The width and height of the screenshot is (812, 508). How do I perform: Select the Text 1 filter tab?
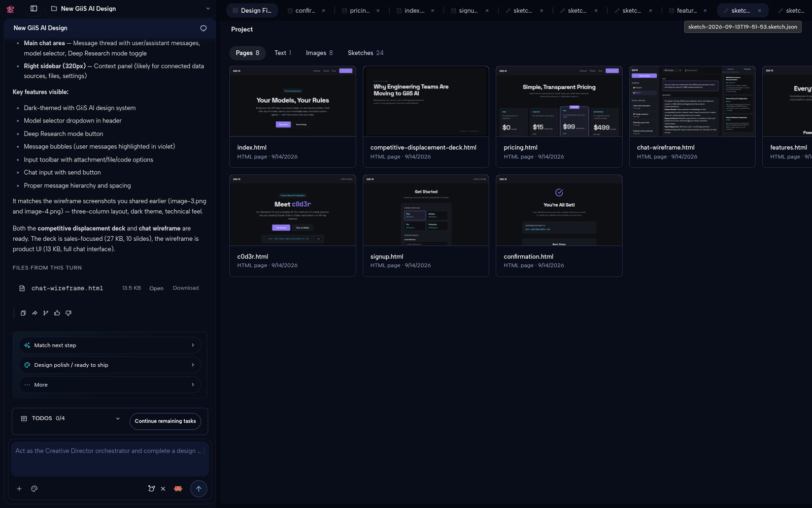(283, 53)
